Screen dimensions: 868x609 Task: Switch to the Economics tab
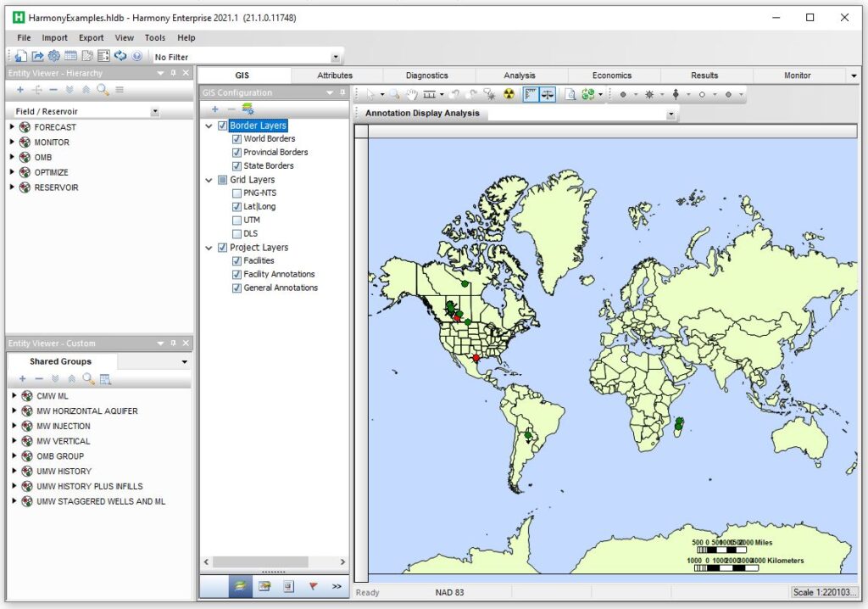612,75
